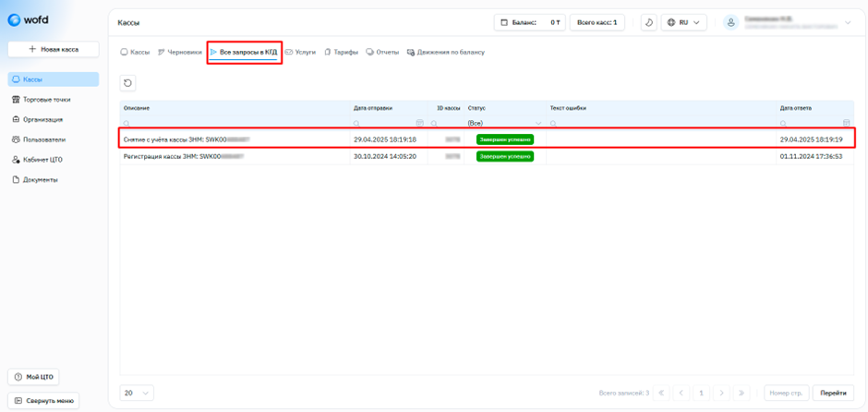Click Завершен успешно badge in Регистрация row

point(505,157)
